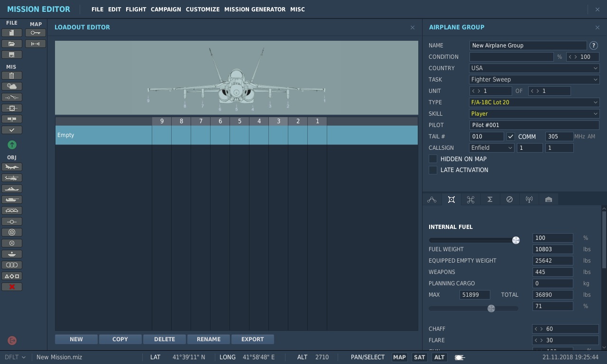Click the save mission floppy icon
Viewport: 607px width, 364px height.
pyautogui.click(x=12, y=55)
